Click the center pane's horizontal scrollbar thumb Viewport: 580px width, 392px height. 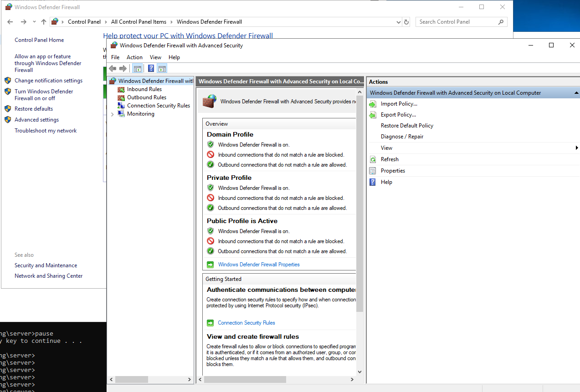(245, 379)
